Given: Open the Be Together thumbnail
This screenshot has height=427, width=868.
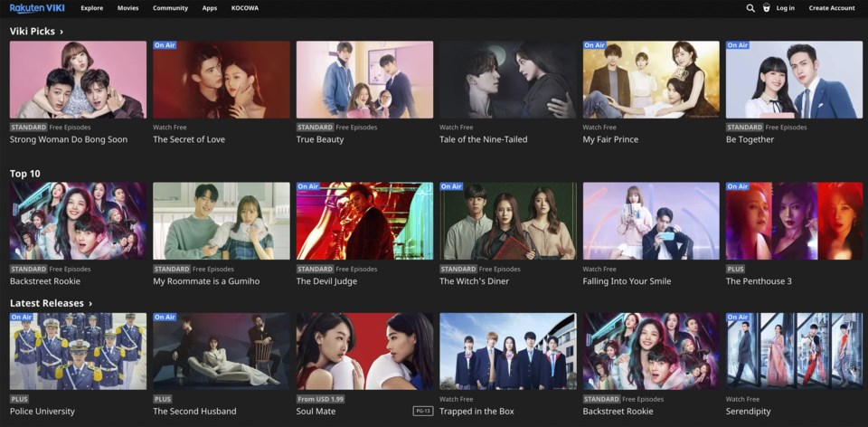Looking at the screenshot, I should (795, 80).
